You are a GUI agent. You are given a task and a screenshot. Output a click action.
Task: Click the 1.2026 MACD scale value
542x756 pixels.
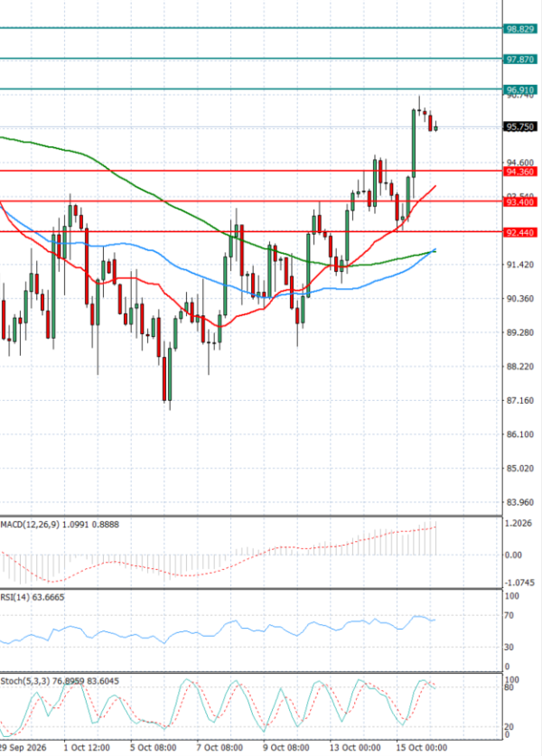518,524
